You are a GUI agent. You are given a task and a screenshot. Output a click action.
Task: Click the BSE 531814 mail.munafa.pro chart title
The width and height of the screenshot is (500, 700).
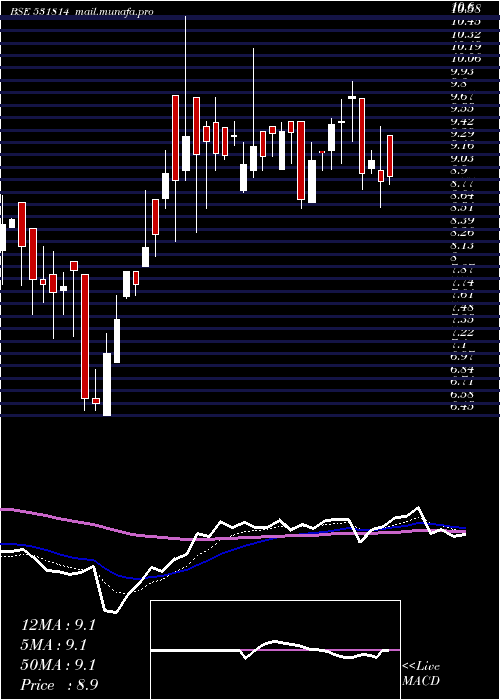click(83, 12)
